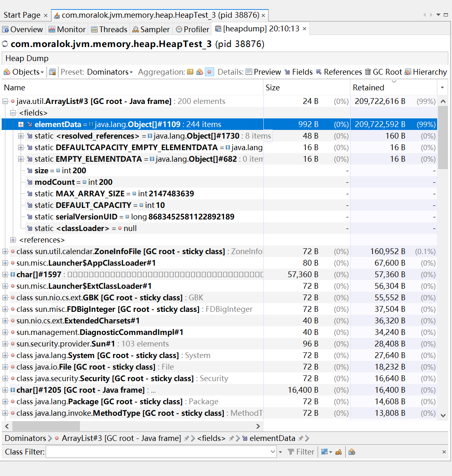Click the filter display options icon near Filter

pyautogui.click(x=326, y=452)
